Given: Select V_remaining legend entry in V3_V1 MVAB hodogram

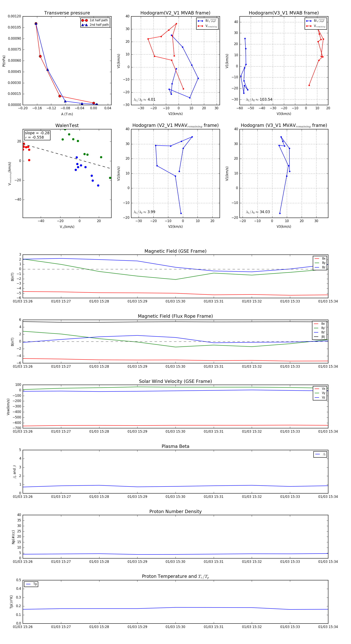Looking at the screenshot, I should pos(315,26).
